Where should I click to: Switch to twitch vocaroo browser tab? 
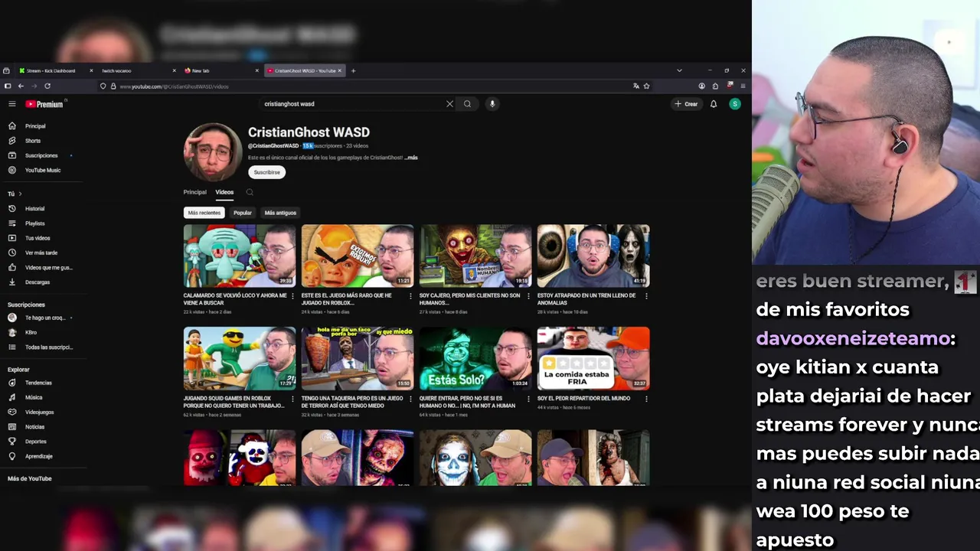tap(138, 70)
